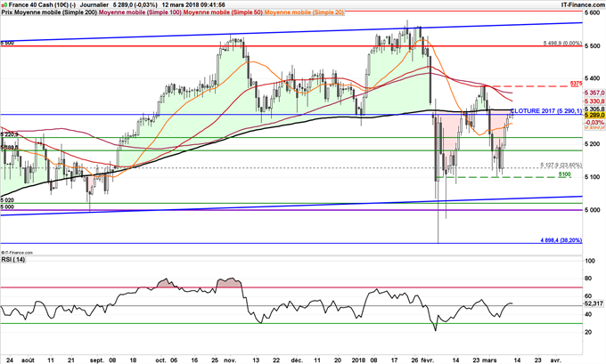Click the Prix legend label
This screenshot has height=364, width=606.
[6, 12]
